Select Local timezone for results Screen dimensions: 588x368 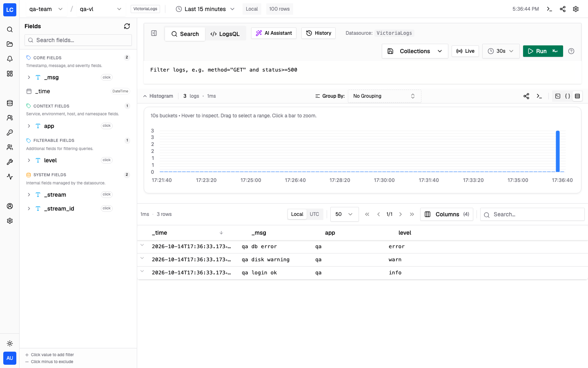tap(297, 214)
